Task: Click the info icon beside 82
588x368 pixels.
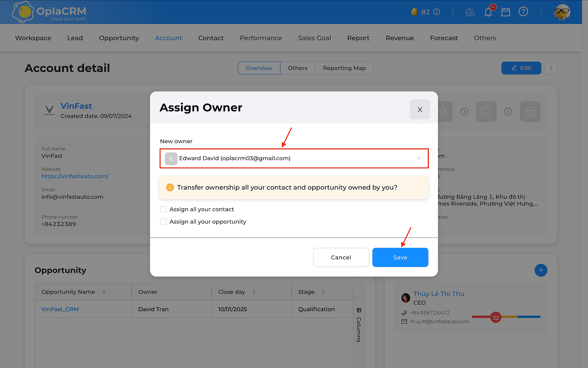Action: [437, 12]
